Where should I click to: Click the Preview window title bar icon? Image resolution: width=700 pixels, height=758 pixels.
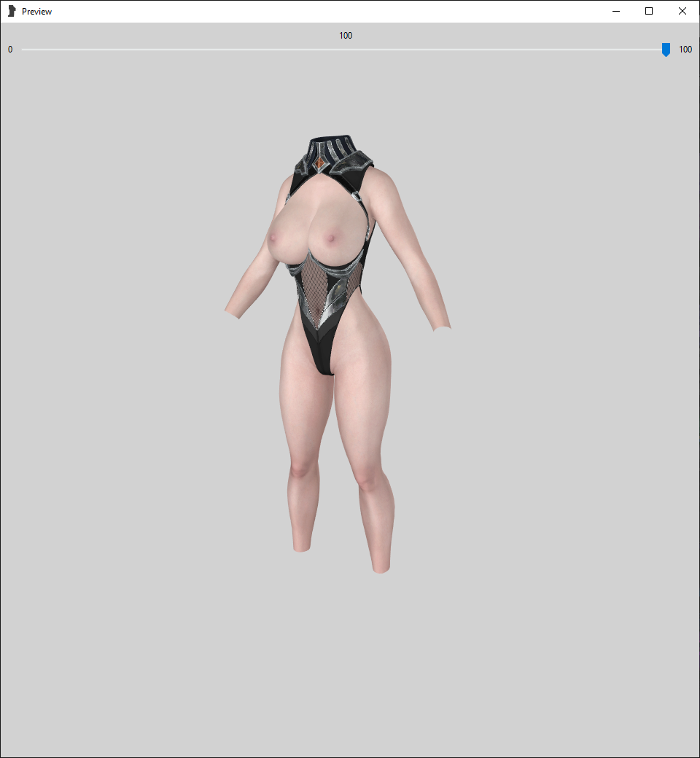(12, 11)
